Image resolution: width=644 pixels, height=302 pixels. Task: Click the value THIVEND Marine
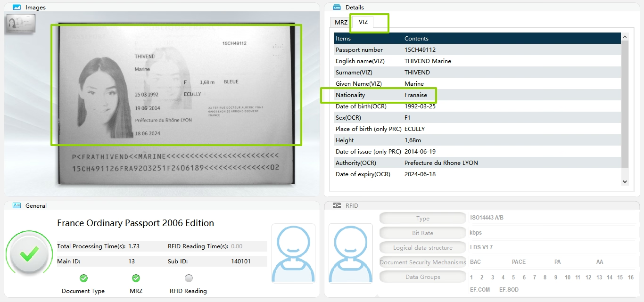pyautogui.click(x=428, y=61)
